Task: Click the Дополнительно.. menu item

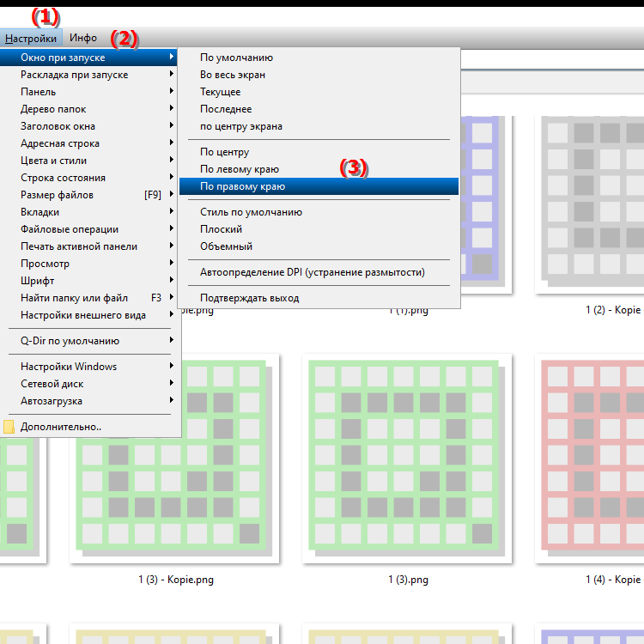Action: [88, 427]
